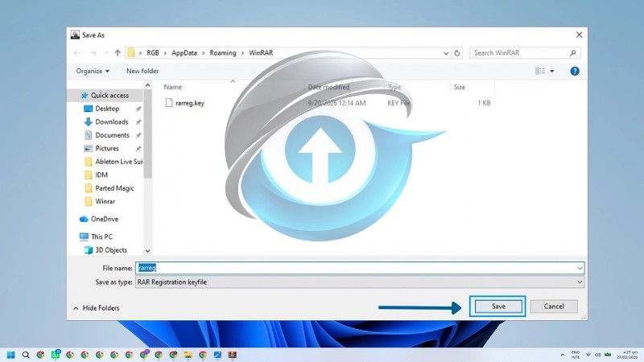Click the Cancel button
Viewport: 644px width, 362px height.
(x=554, y=306)
